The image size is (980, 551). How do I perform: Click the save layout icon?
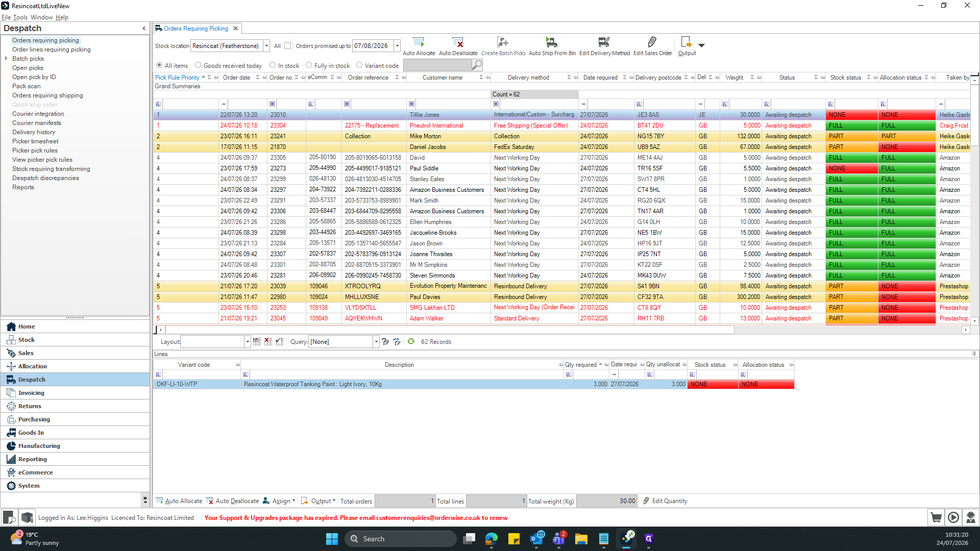[x=257, y=342]
